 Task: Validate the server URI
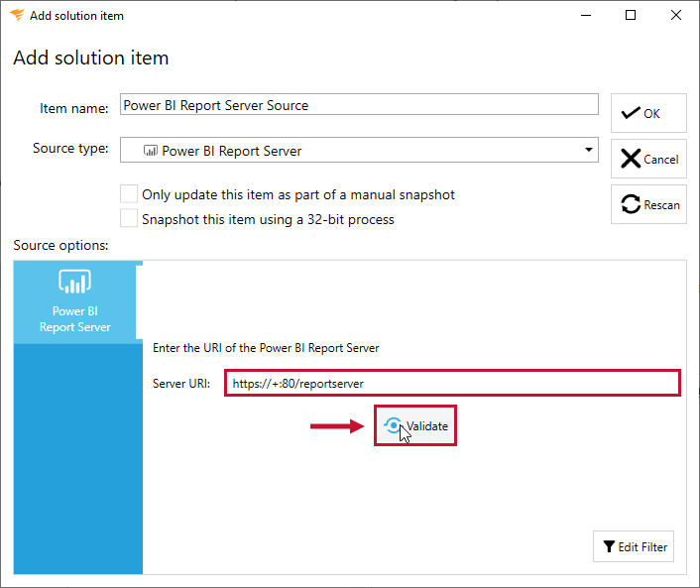tap(415, 425)
